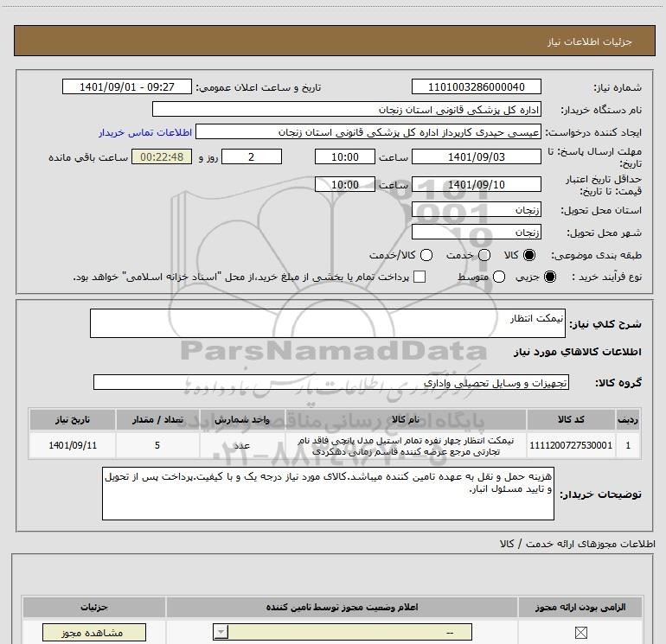Select the خدمت radio button
666x644 pixels.
coord(484,255)
